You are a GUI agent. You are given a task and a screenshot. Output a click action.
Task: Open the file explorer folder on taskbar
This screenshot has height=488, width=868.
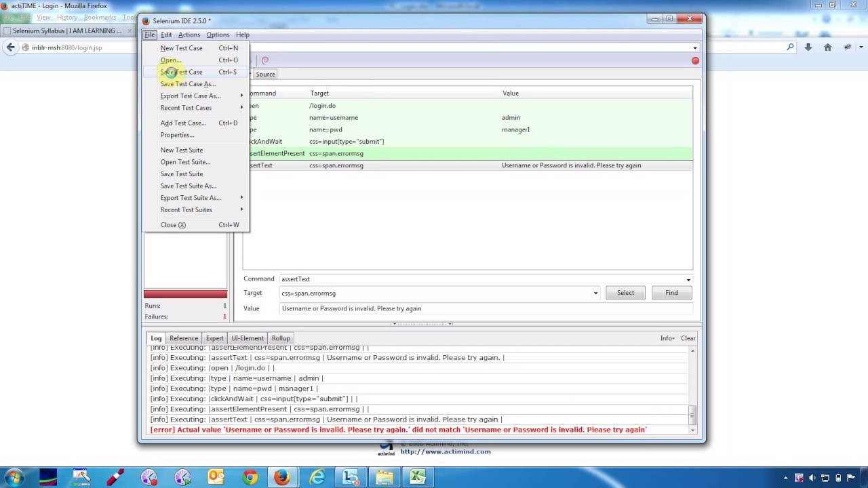pyautogui.click(x=384, y=478)
